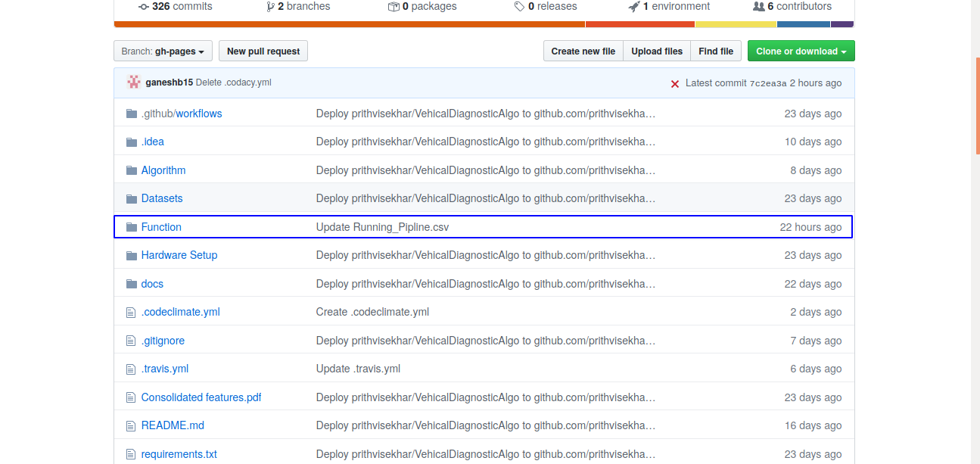Click the red failed commit status icon
980x464 pixels.
click(674, 83)
